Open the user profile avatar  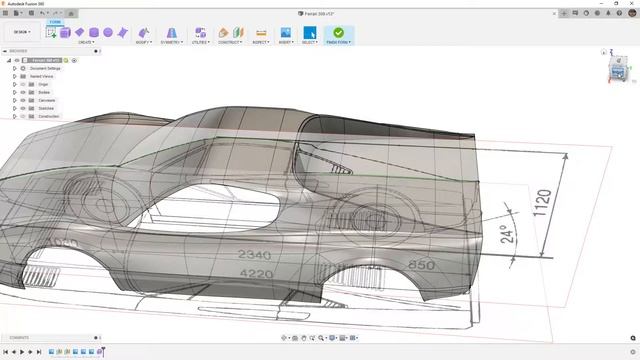(632, 13)
